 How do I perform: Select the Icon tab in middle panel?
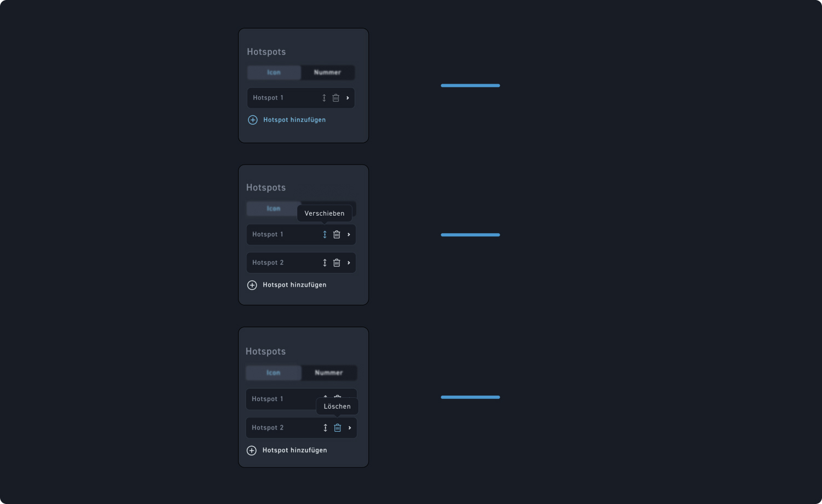click(x=274, y=208)
